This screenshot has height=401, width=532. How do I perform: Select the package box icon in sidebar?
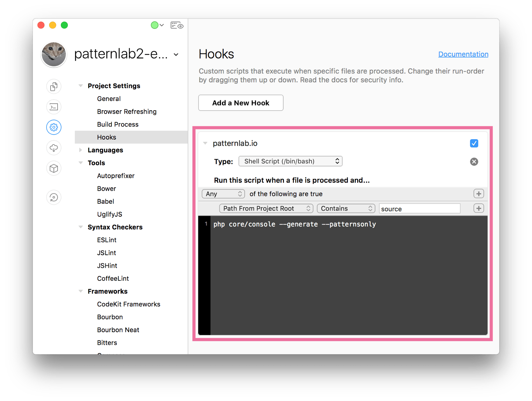tap(54, 168)
